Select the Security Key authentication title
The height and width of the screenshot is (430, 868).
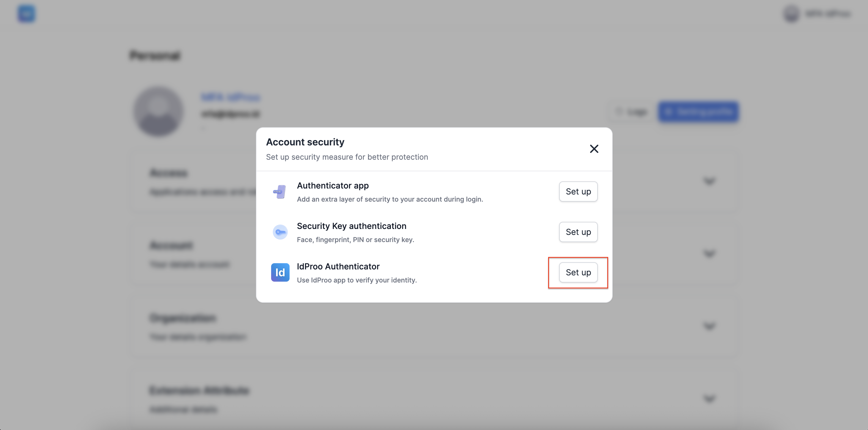click(x=351, y=226)
